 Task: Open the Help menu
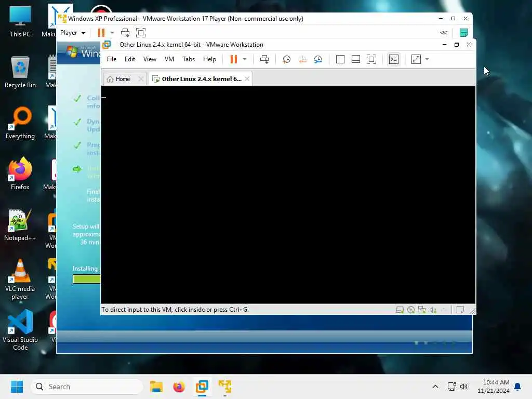209,59
